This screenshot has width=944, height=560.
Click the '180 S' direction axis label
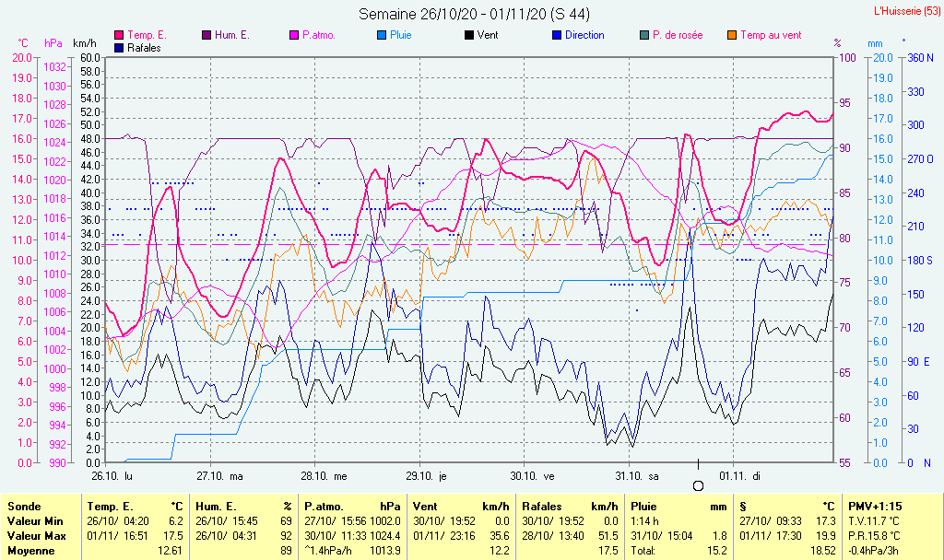point(921,261)
